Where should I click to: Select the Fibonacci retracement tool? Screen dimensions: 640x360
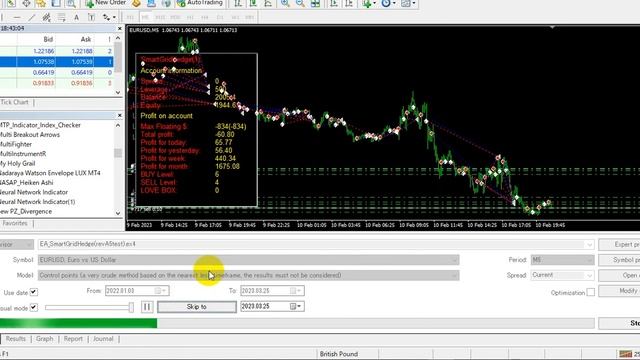point(61,18)
